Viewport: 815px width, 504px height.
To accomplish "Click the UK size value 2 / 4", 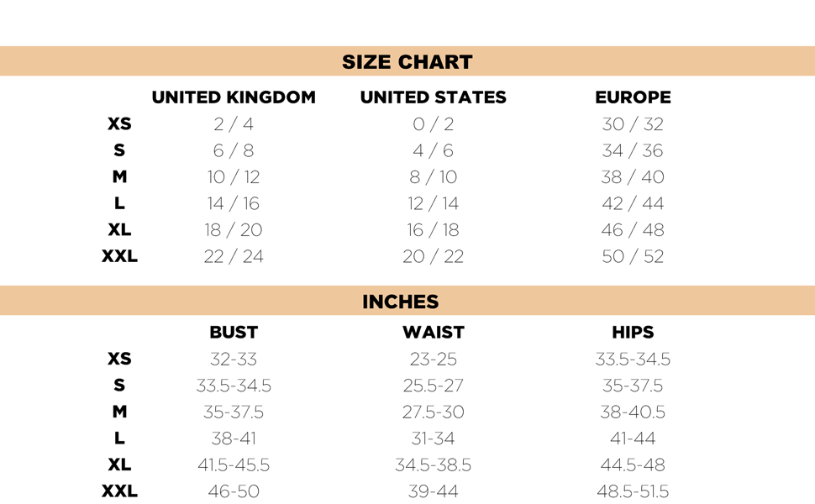I will pos(234,124).
